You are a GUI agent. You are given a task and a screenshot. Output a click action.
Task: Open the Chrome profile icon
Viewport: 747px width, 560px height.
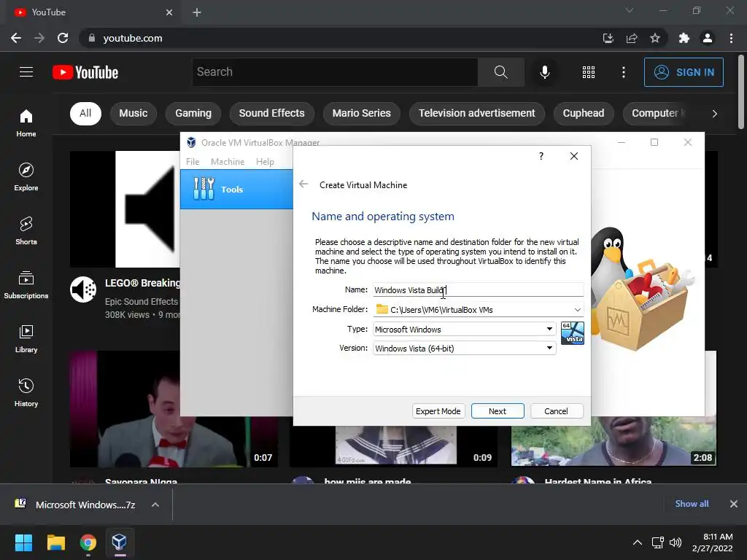click(x=708, y=38)
